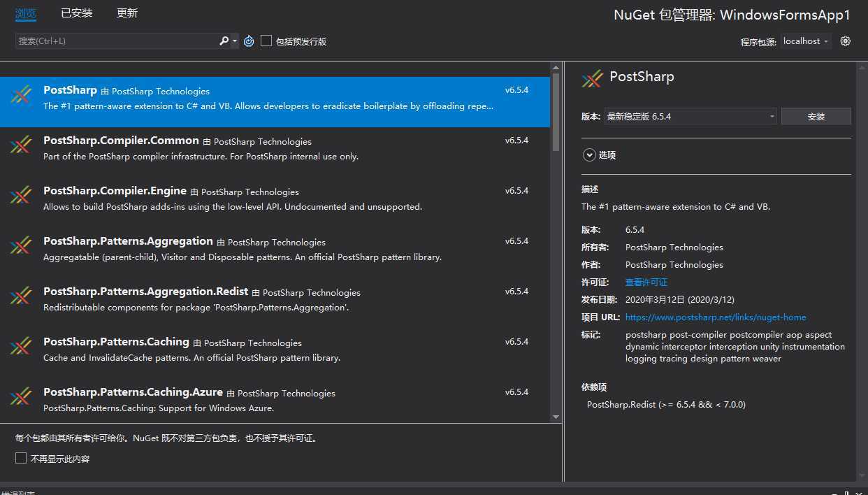Click PostSharp.Patterns.Aggregation package icon
Image resolution: width=868 pixels, height=495 pixels.
coord(21,246)
